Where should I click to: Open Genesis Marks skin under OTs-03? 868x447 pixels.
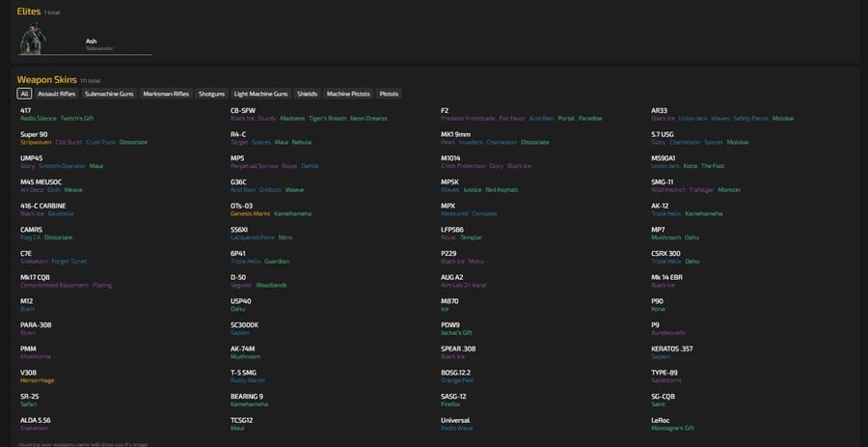pos(250,212)
